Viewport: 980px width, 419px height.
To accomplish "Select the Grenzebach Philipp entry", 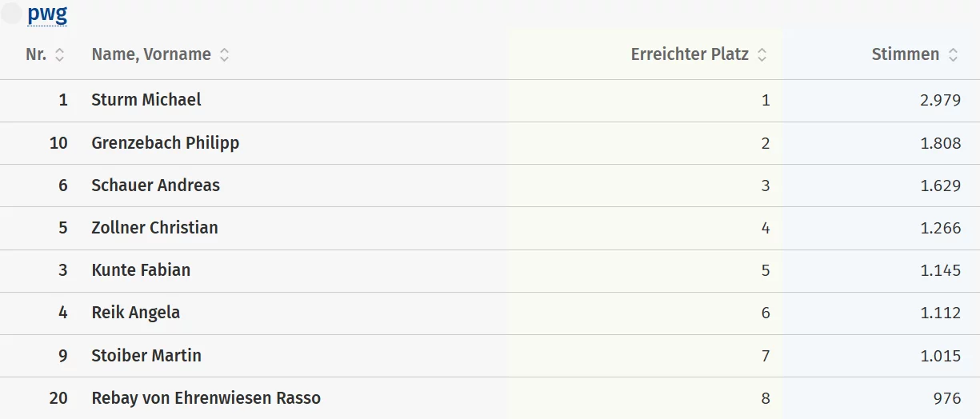I will click(166, 143).
